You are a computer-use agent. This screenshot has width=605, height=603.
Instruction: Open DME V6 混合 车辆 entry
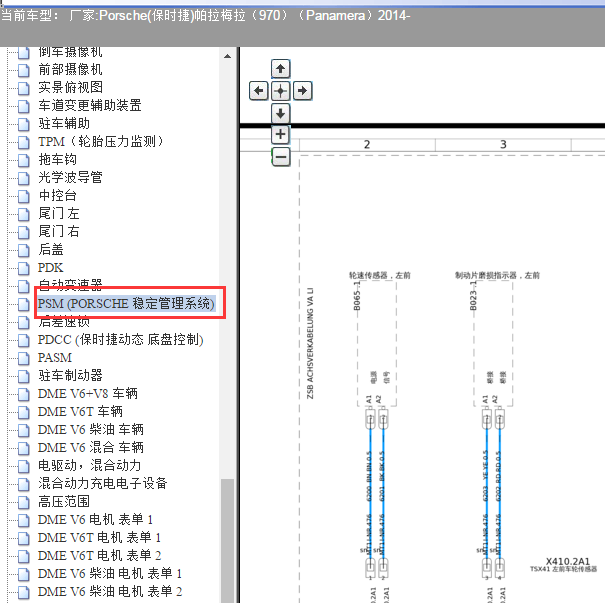tap(91, 448)
